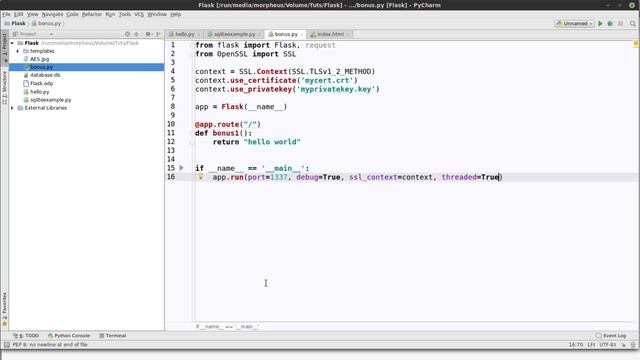Open the View menu
The image size is (640, 360).
pos(33,14)
